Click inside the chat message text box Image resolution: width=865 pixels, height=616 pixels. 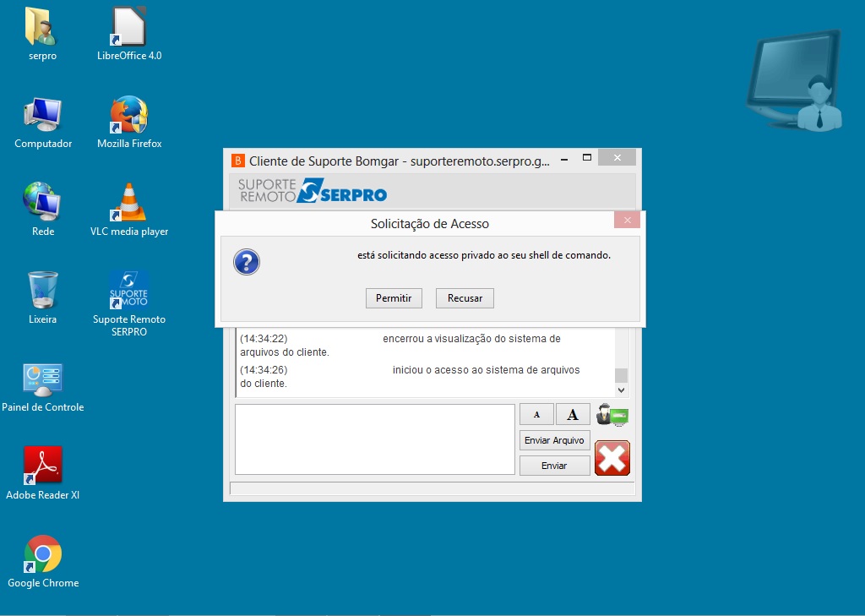click(x=375, y=439)
